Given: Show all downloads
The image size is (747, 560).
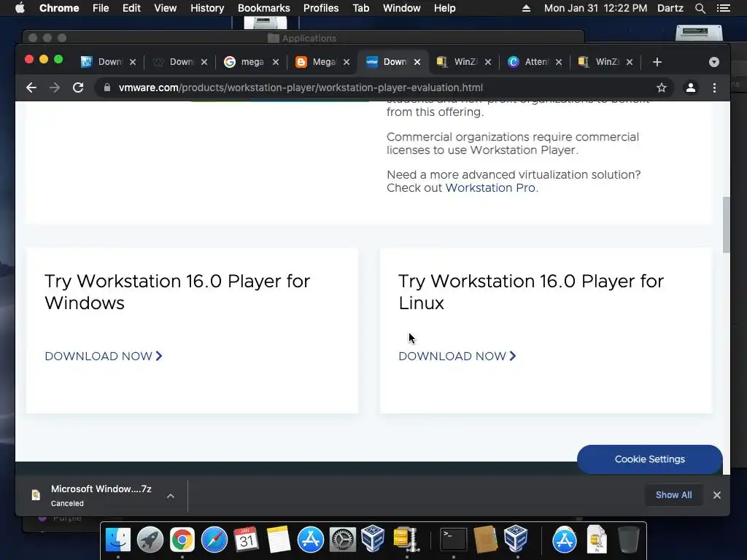Looking at the screenshot, I should tap(673, 495).
